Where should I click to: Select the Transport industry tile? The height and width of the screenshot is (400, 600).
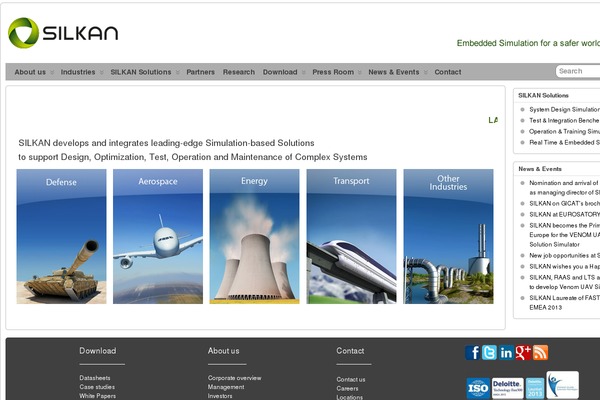point(351,237)
